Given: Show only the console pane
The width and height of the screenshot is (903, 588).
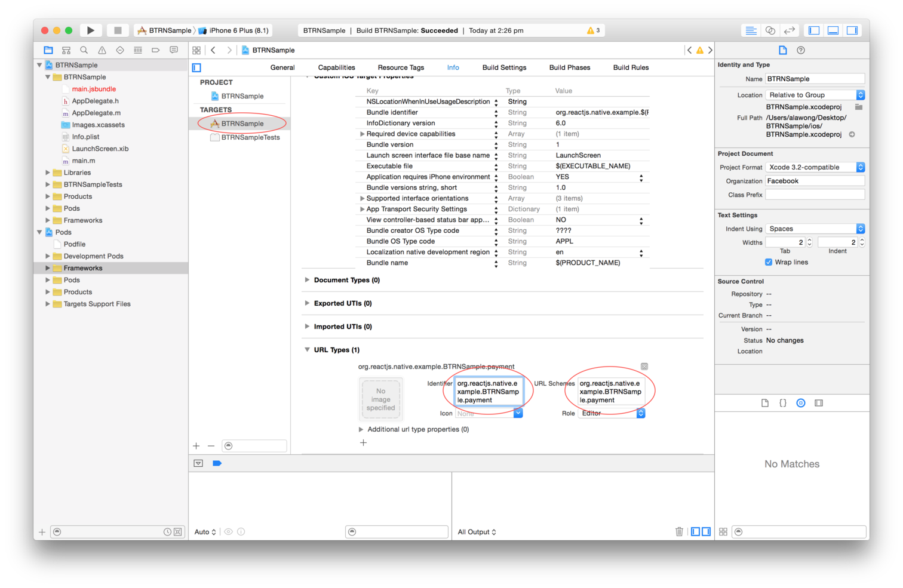Looking at the screenshot, I should coord(706,531).
